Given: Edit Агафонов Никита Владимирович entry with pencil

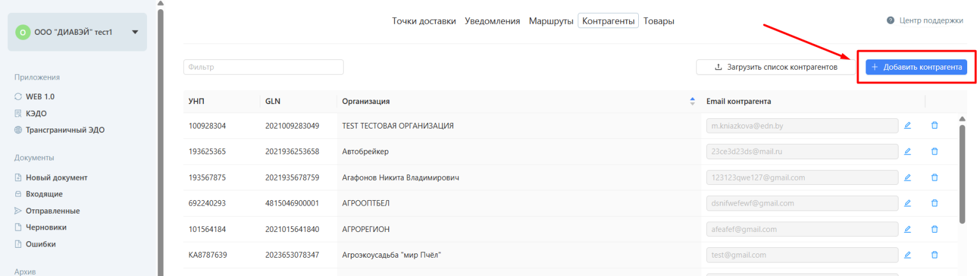Looking at the screenshot, I should [x=907, y=177].
